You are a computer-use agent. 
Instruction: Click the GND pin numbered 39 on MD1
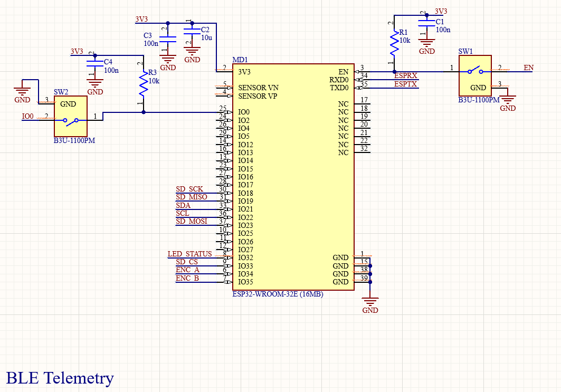click(x=362, y=282)
